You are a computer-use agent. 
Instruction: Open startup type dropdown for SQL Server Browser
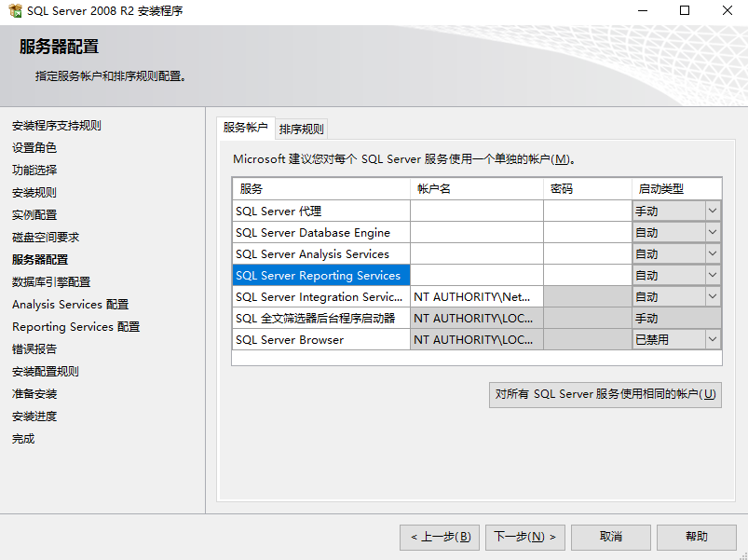713,339
